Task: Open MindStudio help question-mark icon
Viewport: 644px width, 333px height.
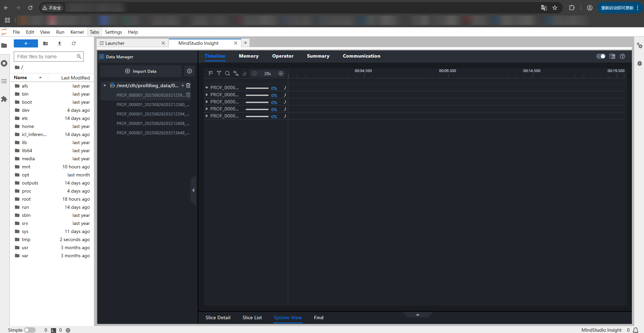Action: point(622,56)
